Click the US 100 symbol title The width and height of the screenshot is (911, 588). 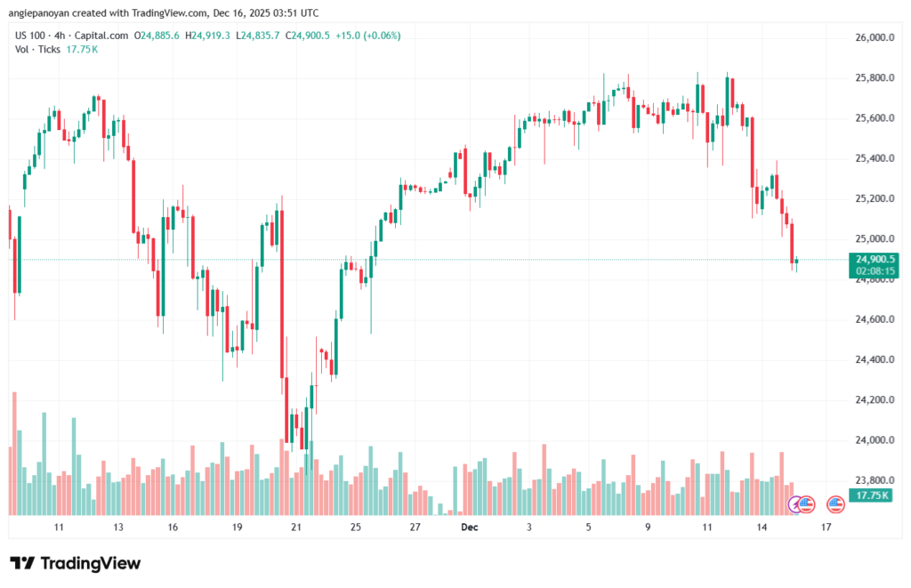[x=33, y=36]
